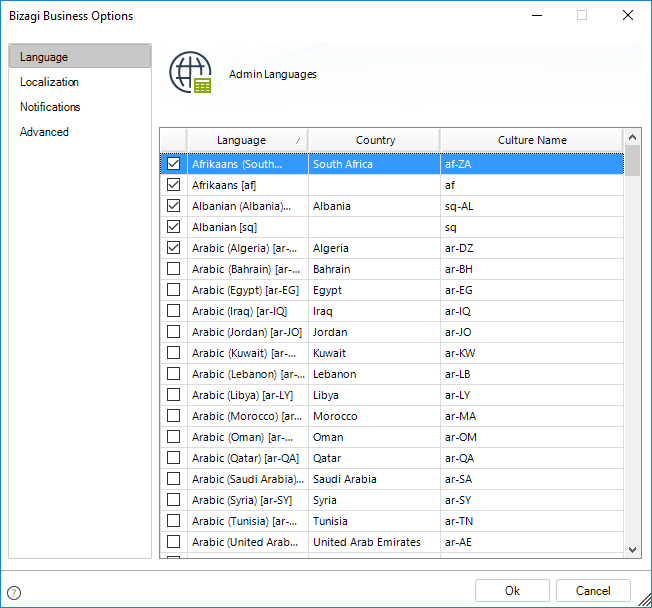Click the 'ar-MA' culture name cell

click(x=532, y=416)
